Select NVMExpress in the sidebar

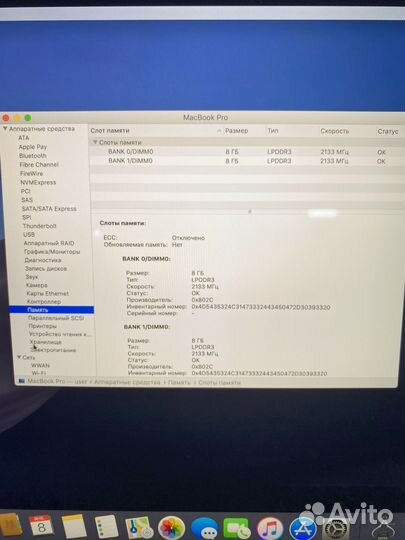(38, 183)
